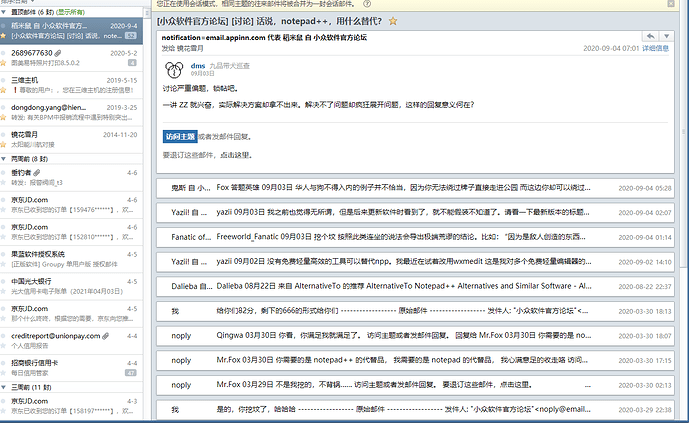
Task: Open the noply reply from 18:07
Action: (x=415, y=336)
